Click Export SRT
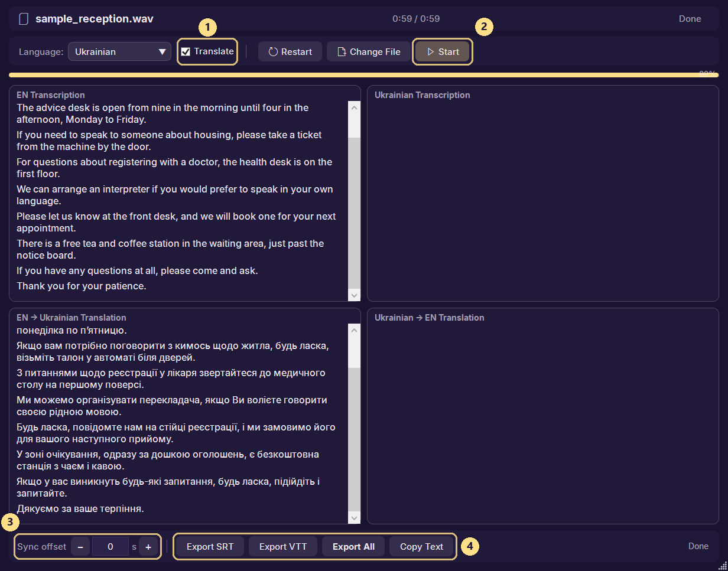 [210, 547]
